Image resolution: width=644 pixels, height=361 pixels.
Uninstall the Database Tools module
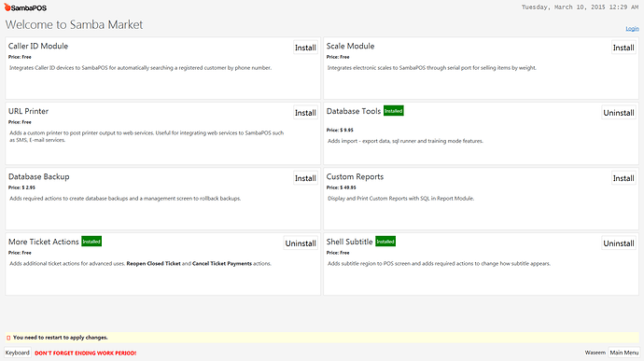[619, 113]
